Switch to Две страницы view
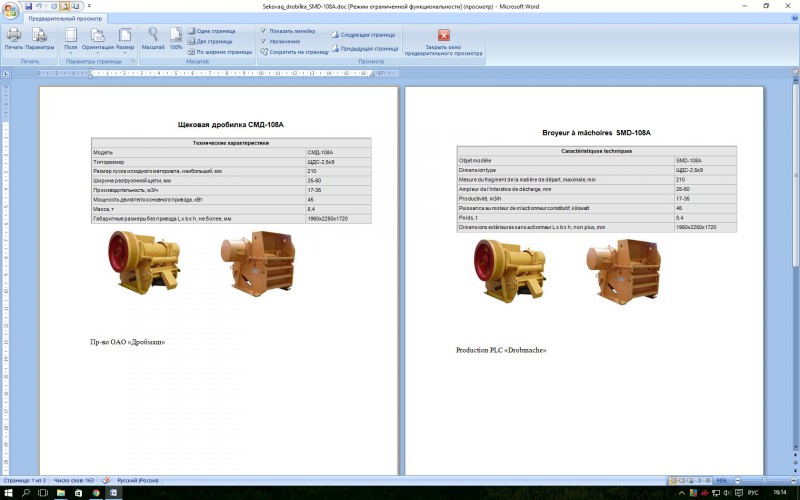The height and width of the screenshot is (500, 800). (x=210, y=41)
